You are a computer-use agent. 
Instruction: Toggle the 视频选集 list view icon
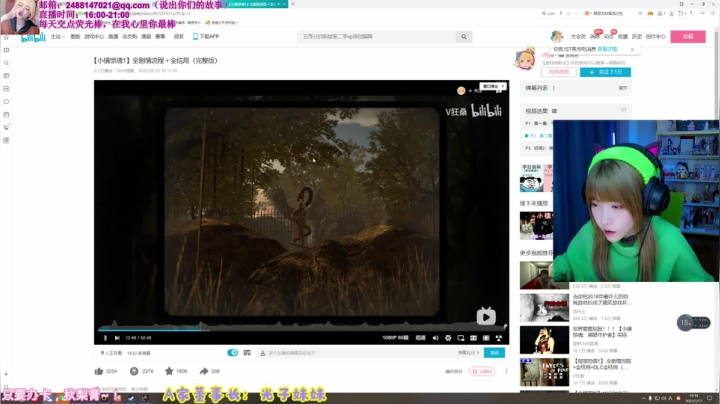tap(554, 111)
